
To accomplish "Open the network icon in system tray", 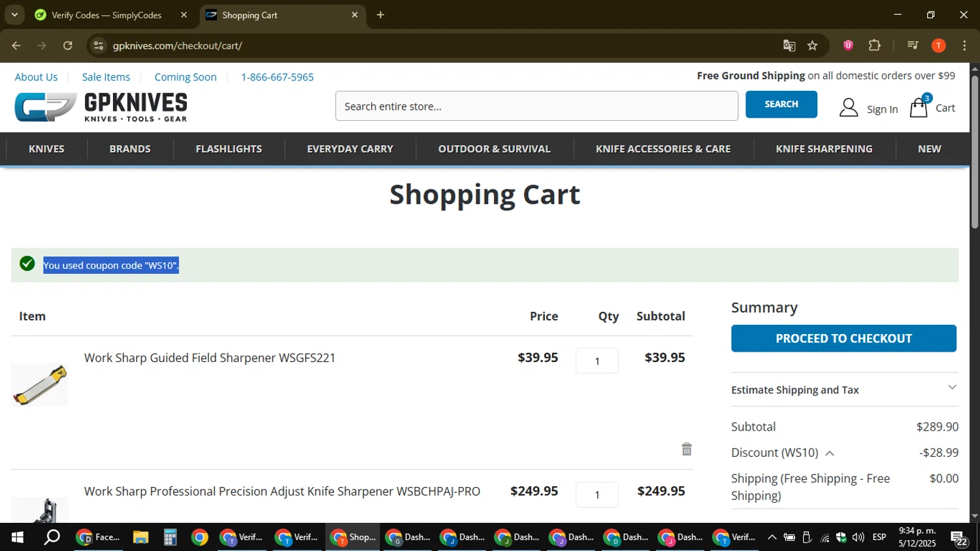I will (x=825, y=537).
